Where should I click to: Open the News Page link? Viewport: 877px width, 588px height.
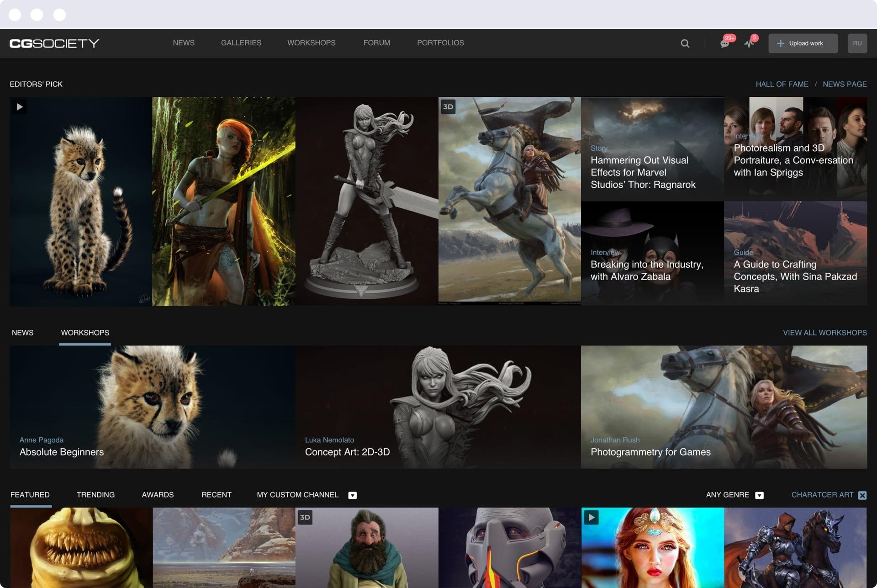click(x=845, y=84)
